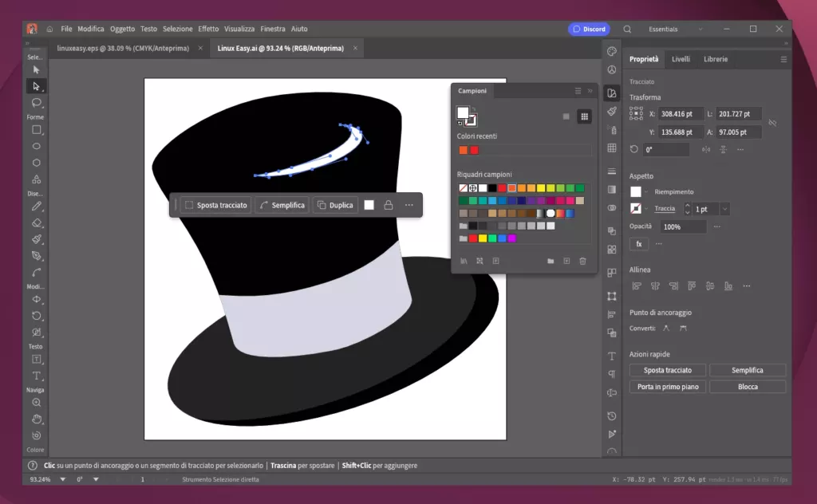
Task: Collapse the Campioni panel with double chevron
Action: (x=590, y=91)
